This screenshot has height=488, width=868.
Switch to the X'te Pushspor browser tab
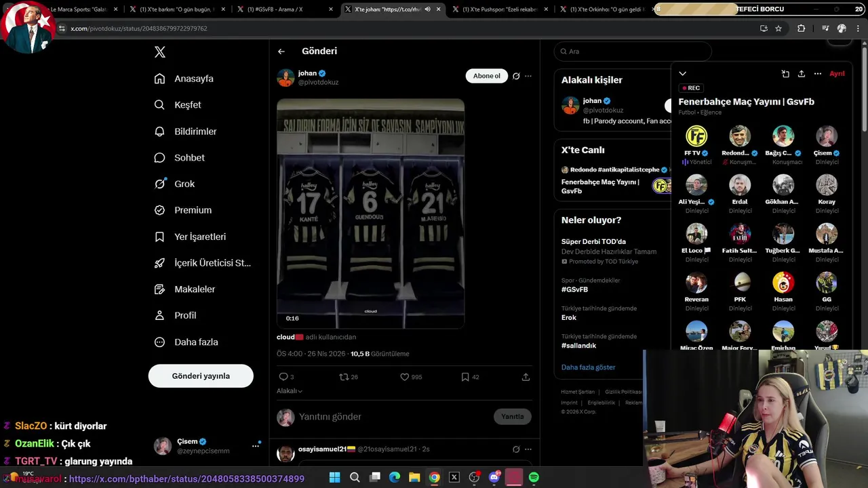[500, 9]
